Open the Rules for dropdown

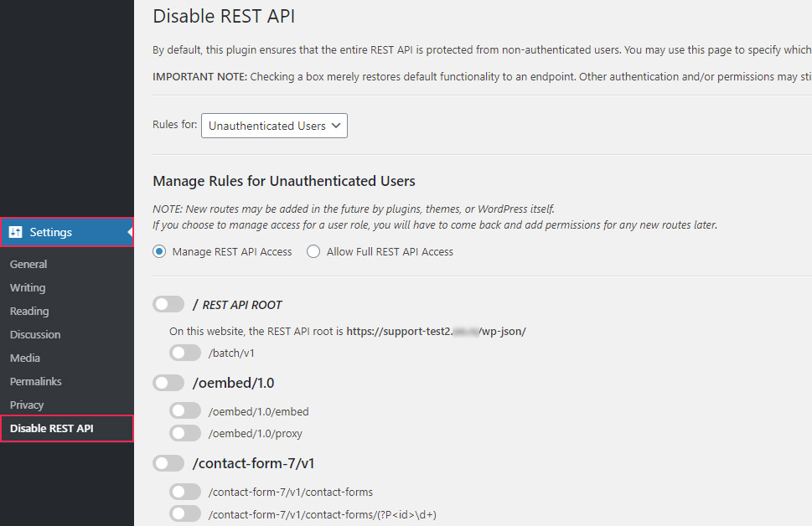274,126
